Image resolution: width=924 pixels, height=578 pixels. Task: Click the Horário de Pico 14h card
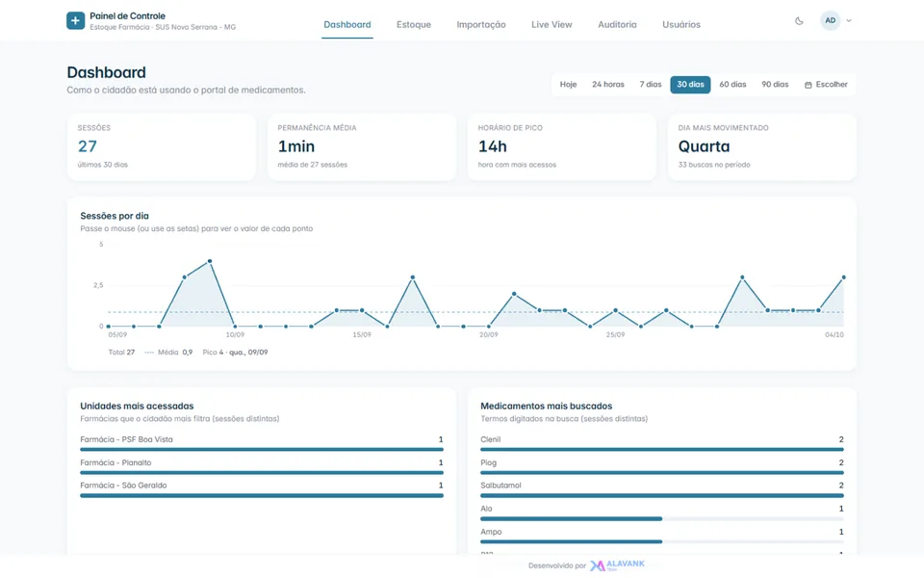click(561, 146)
